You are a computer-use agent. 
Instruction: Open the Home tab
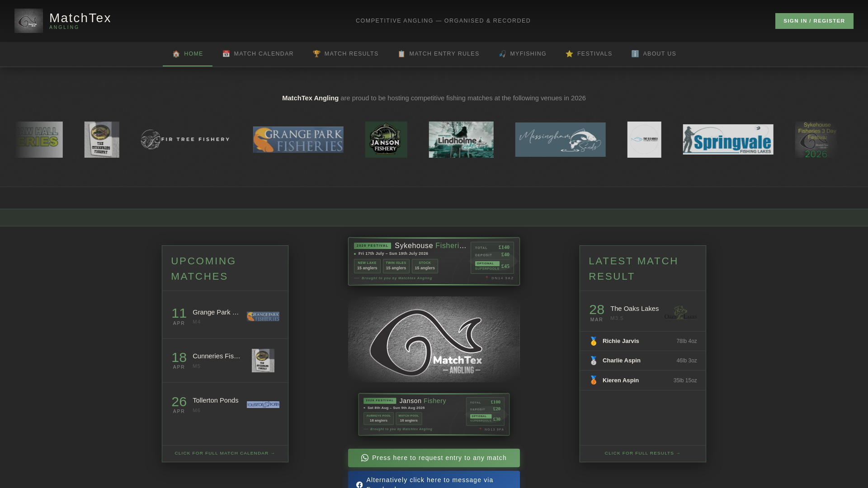(188, 54)
